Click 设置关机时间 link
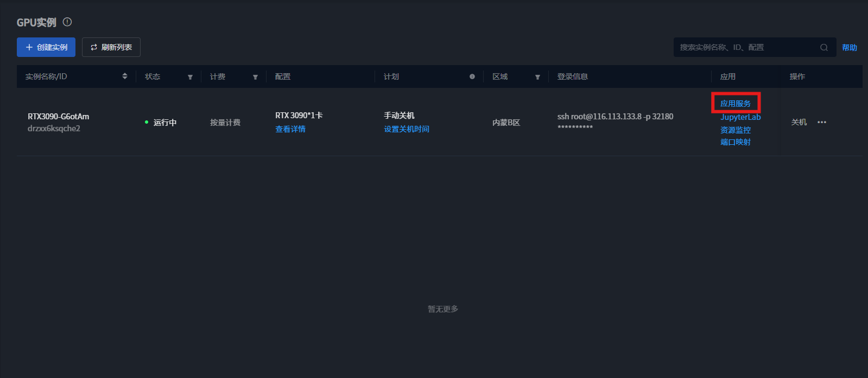This screenshot has width=868, height=378. (407, 129)
